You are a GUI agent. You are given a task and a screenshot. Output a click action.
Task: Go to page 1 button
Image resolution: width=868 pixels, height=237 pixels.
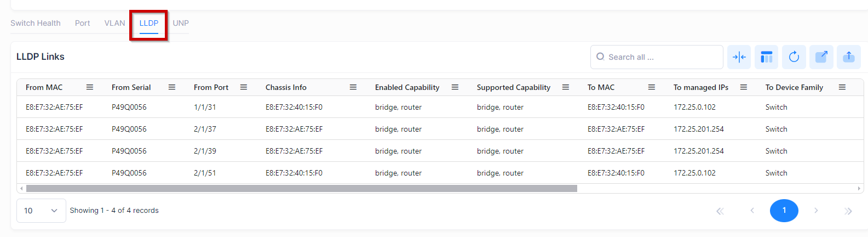784,211
